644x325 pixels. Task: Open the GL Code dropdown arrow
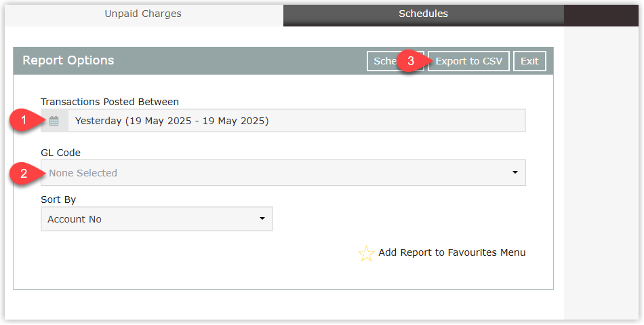(x=515, y=172)
